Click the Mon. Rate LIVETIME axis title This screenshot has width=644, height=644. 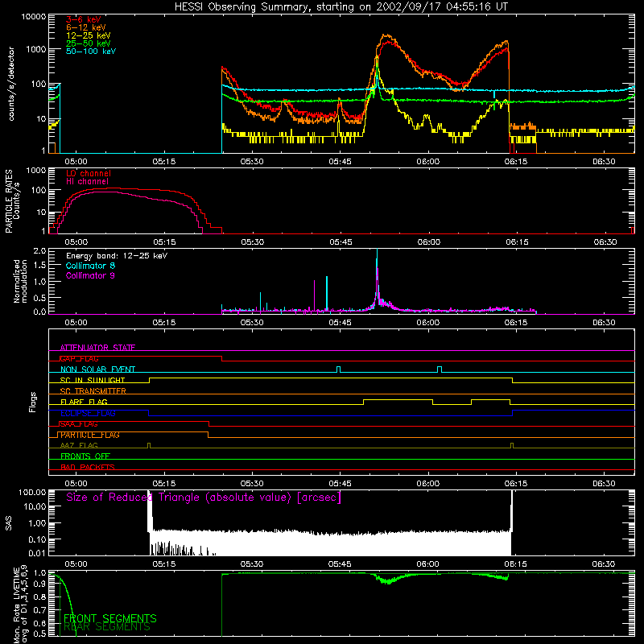21,604
